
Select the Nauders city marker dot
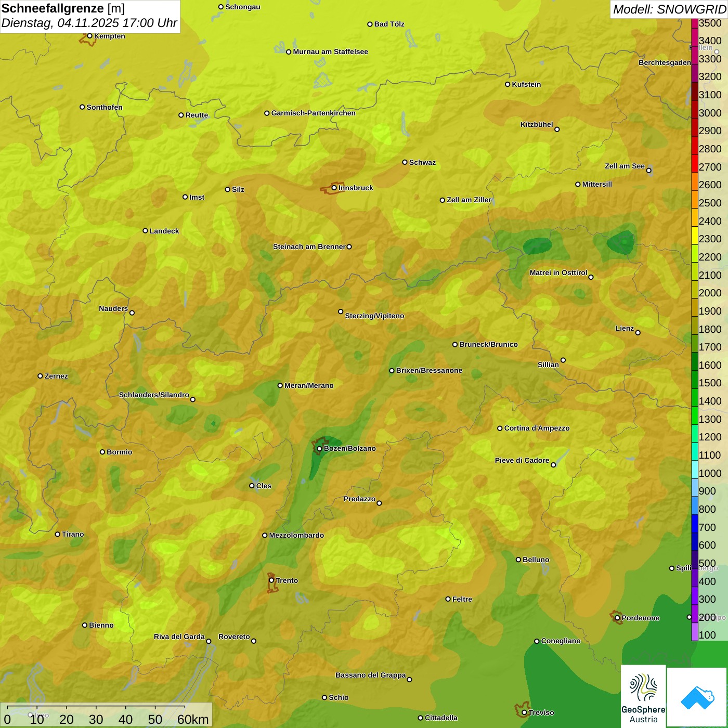[132, 313]
